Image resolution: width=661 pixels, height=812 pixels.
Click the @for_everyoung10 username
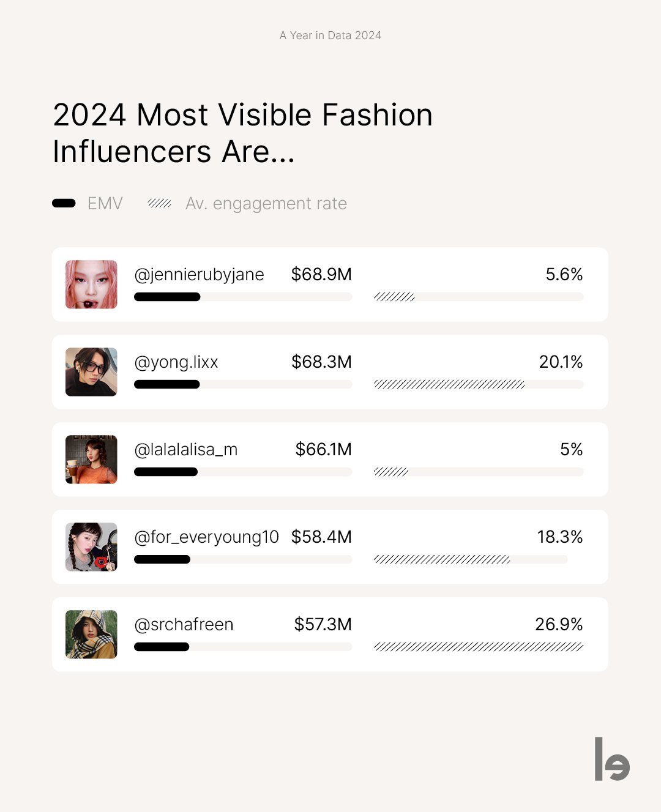pos(206,537)
